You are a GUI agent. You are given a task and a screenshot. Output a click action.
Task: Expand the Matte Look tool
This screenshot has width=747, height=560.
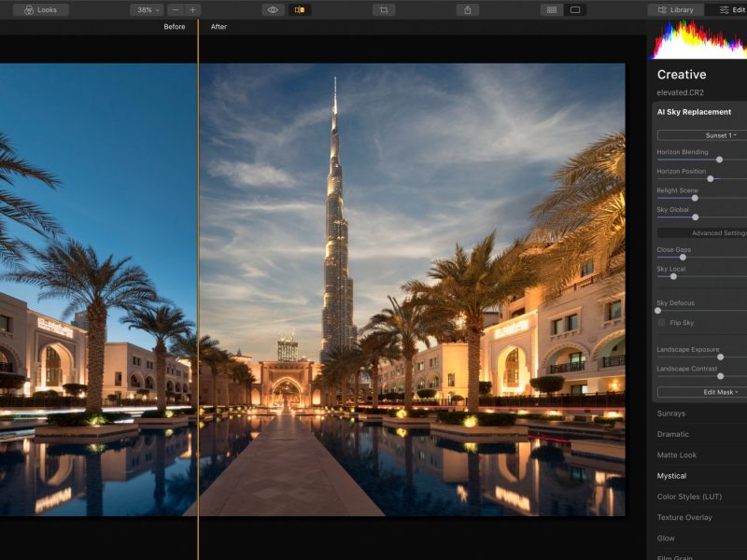point(676,455)
